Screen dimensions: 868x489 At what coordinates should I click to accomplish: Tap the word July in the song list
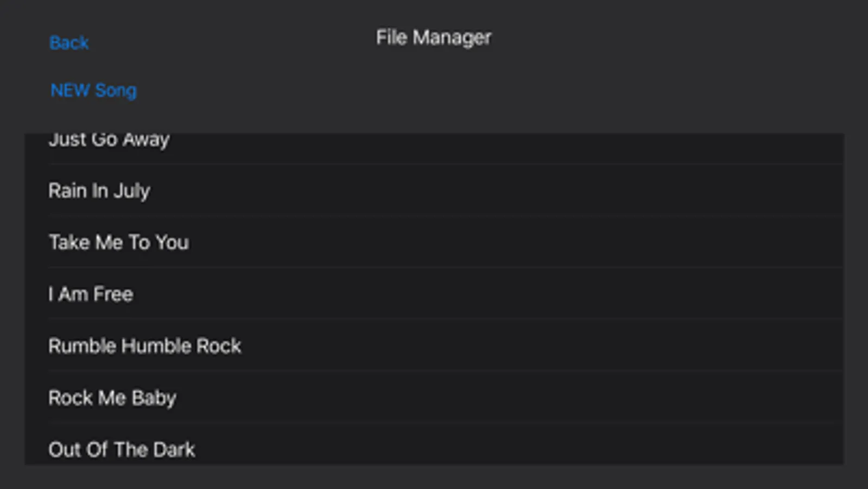(131, 191)
